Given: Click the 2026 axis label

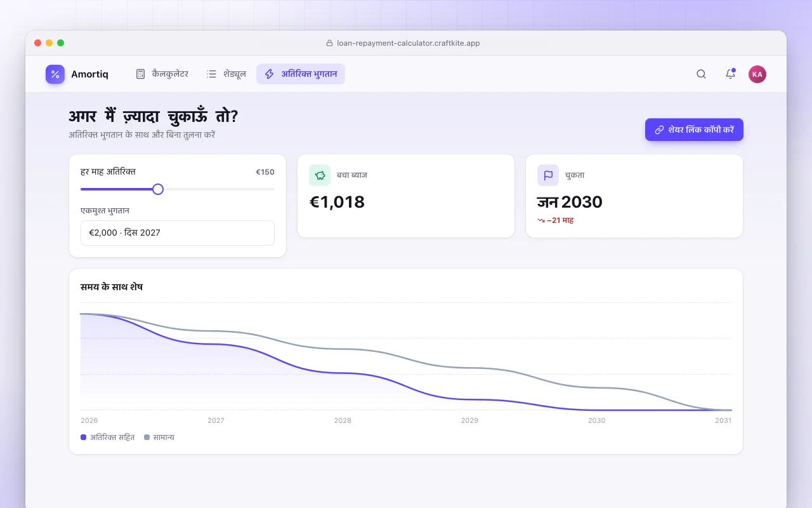Looking at the screenshot, I should (89, 420).
